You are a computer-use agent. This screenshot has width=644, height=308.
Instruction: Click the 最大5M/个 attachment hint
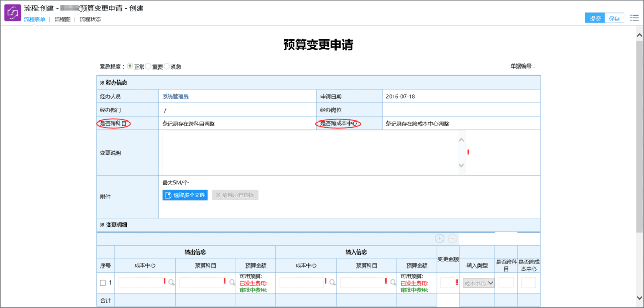click(x=176, y=183)
